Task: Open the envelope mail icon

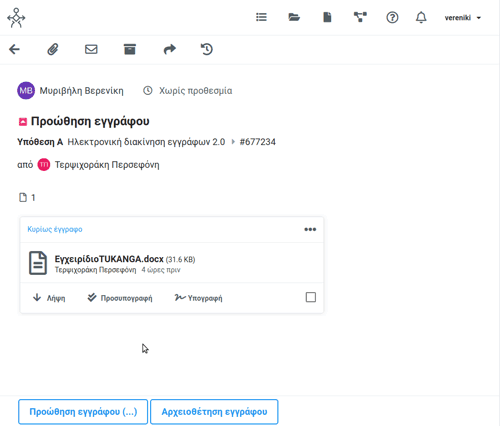Action: pyautogui.click(x=91, y=49)
